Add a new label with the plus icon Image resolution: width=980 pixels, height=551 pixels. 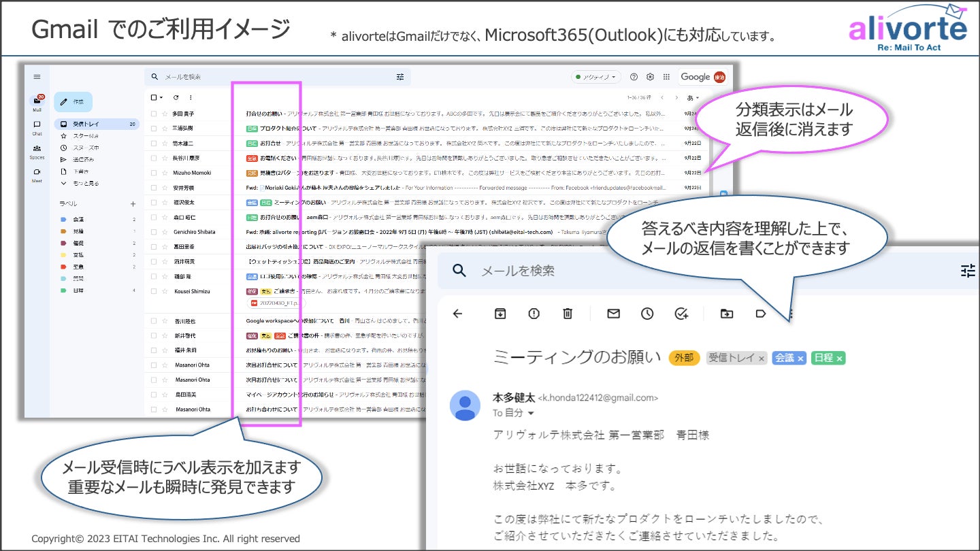133,203
